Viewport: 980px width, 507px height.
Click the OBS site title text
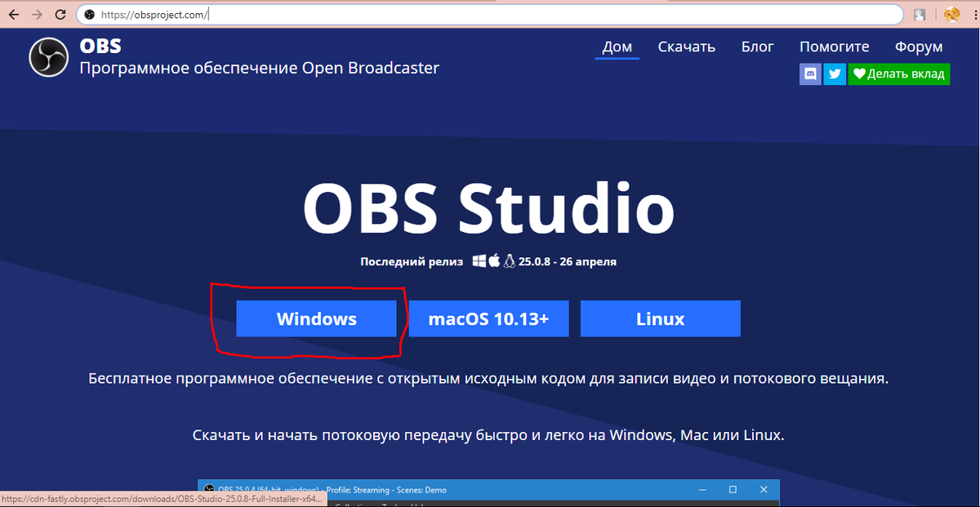100,46
